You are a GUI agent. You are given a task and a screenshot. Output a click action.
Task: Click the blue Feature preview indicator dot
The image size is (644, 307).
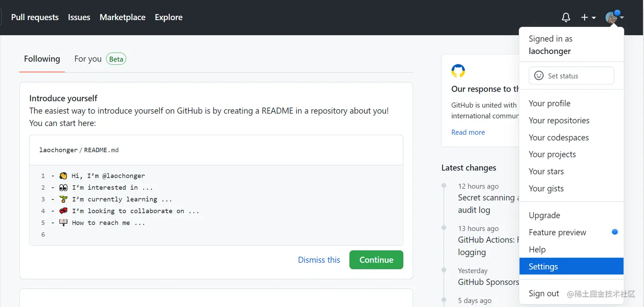(615, 232)
